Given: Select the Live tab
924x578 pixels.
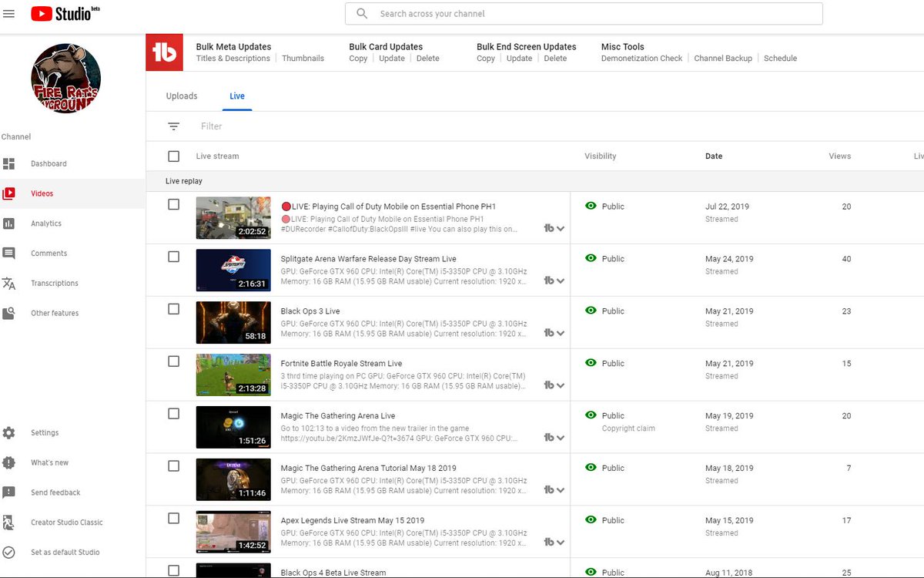Looking at the screenshot, I should 237,96.
